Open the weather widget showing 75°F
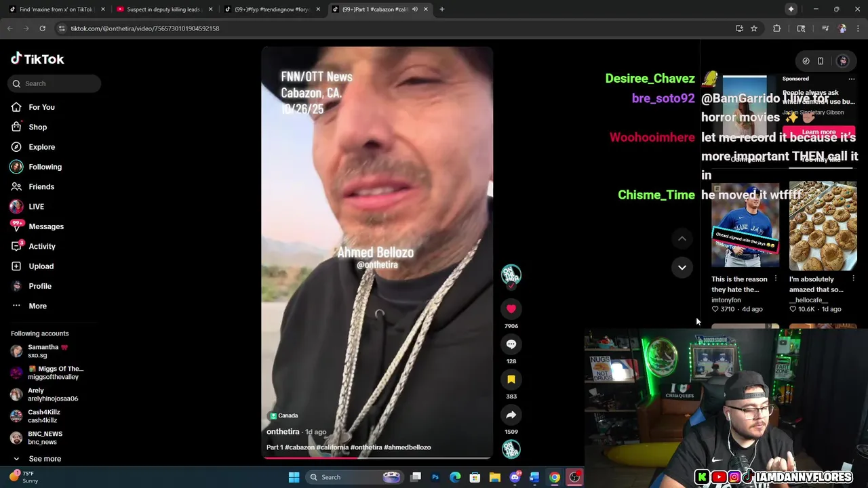 click(24, 477)
